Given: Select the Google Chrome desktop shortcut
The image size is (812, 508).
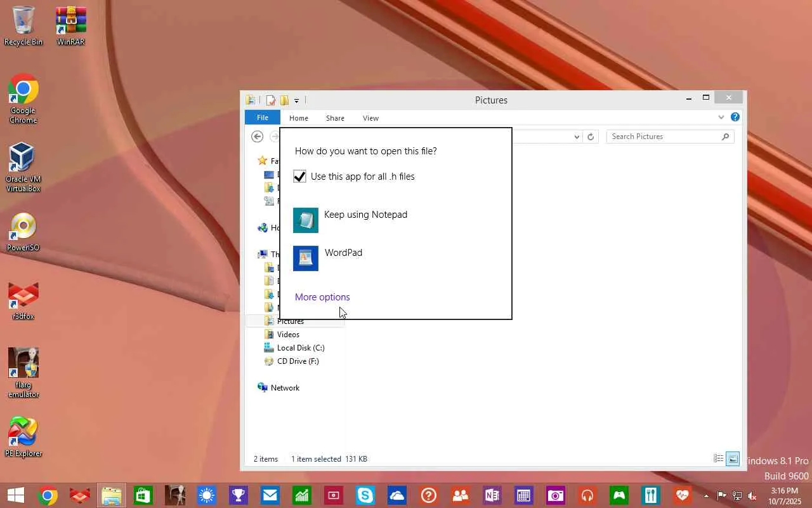Looking at the screenshot, I should [x=23, y=100].
